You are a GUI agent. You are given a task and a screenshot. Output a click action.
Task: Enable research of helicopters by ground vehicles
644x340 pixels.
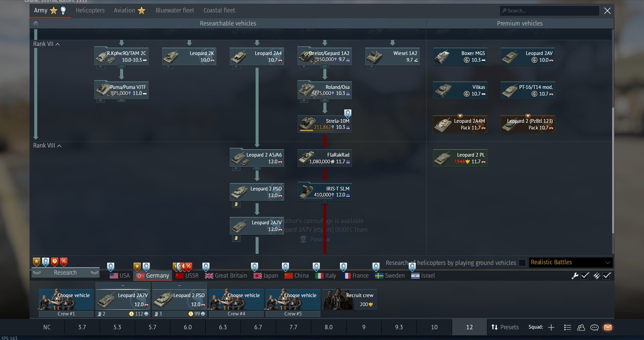pyautogui.click(x=522, y=263)
